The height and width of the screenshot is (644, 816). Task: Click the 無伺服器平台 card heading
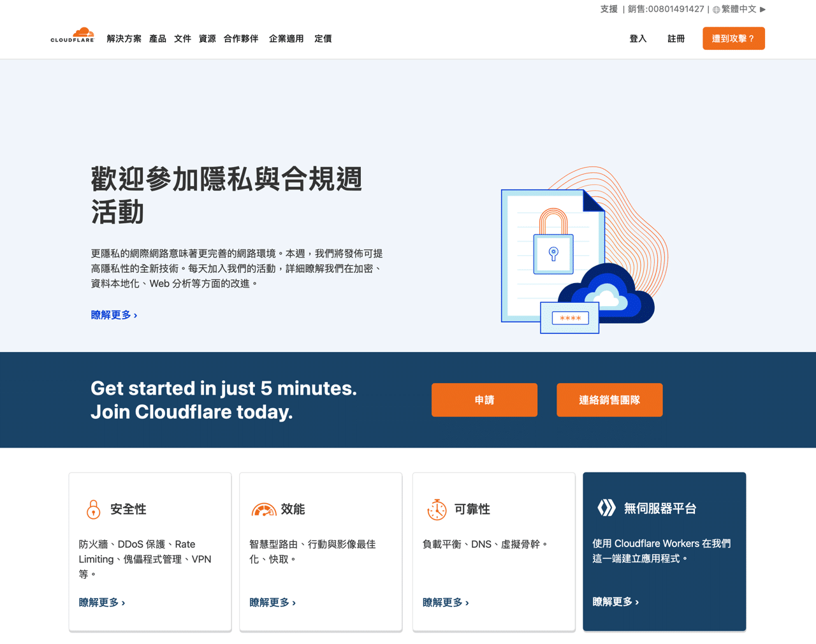tap(660, 509)
